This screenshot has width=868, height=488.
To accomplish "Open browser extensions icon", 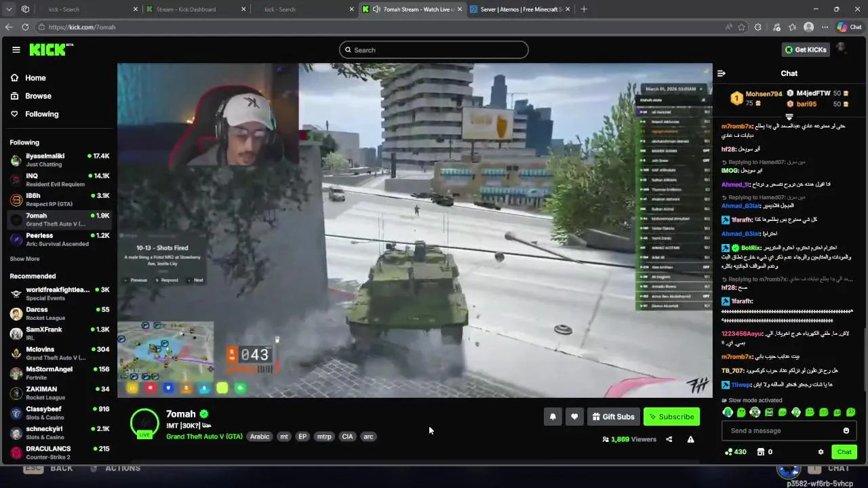I will click(758, 27).
